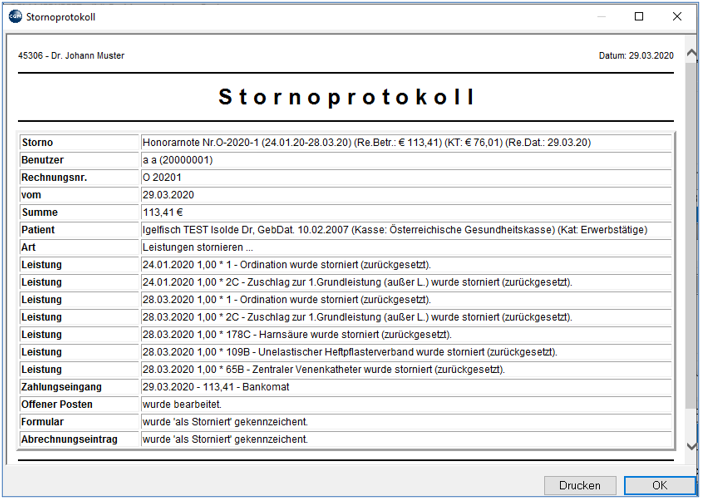This screenshot has height=499, width=701.
Task: Select '65B - Zentraler Venenkatheter' entry
Action: click(323, 369)
